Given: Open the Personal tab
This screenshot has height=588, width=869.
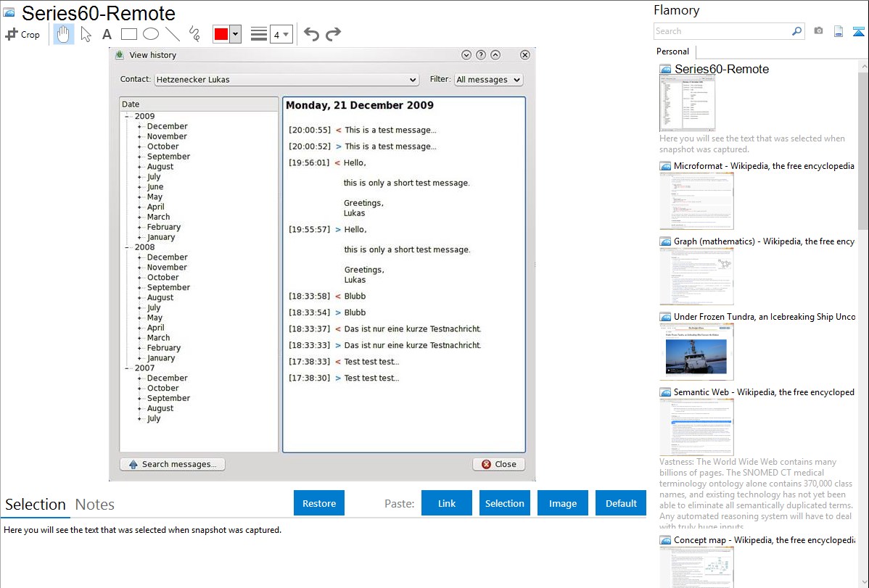Looking at the screenshot, I should (672, 51).
